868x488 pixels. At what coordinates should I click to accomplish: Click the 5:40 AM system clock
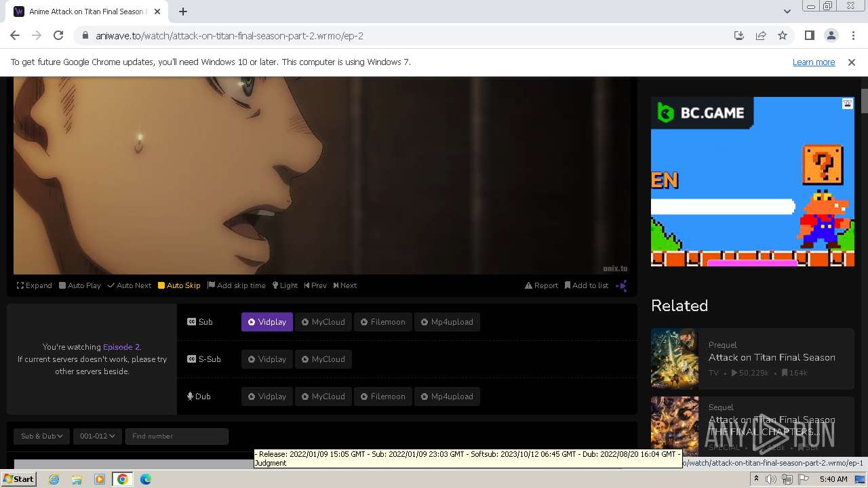click(x=833, y=479)
